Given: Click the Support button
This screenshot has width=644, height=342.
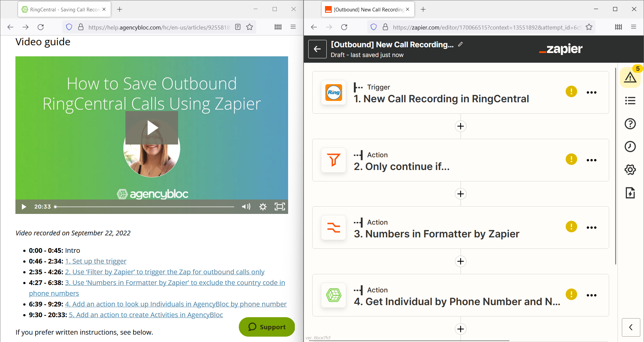Looking at the screenshot, I should 267,327.
